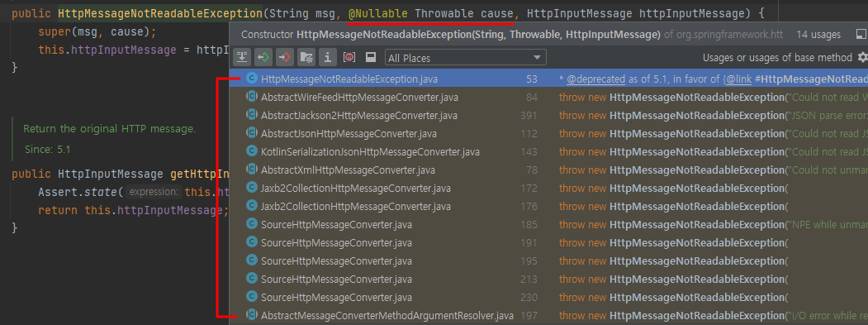Click the '@link' text in the first usage snippet
Image resolution: width=868 pixels, height=325 pixels.
(739, 79)
